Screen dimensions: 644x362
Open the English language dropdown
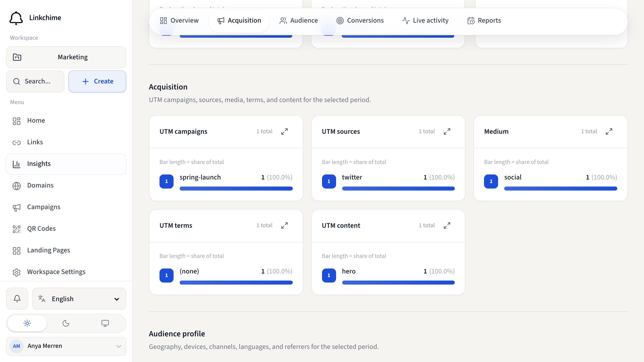coord(79,299)
